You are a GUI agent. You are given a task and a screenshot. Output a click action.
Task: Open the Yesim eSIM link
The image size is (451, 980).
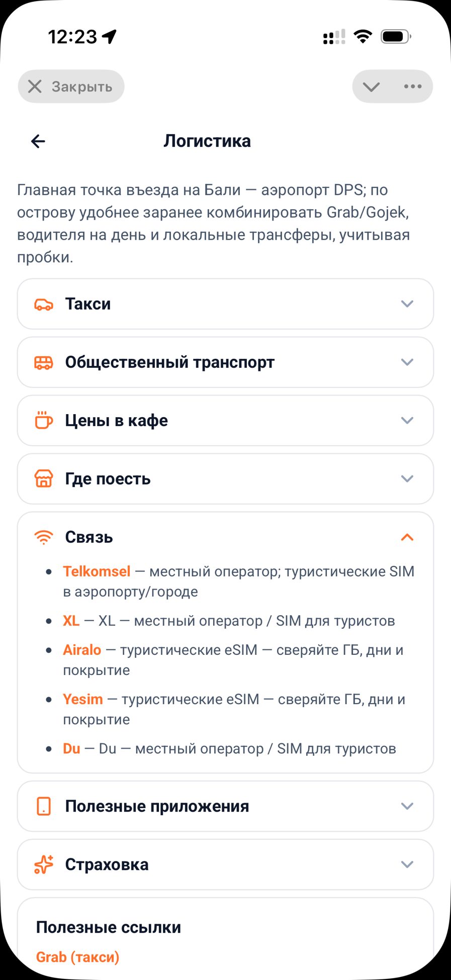coord(83,699)
